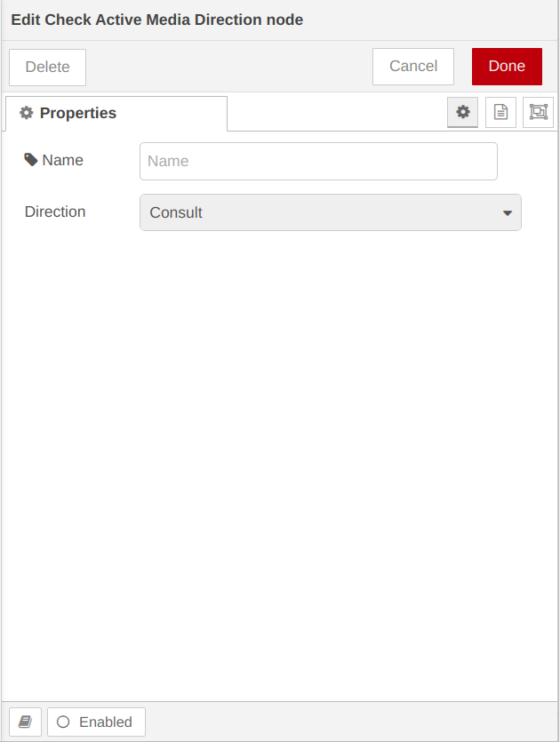Click the Direction field label
The image size is (560, 742).
click(55, 211)
